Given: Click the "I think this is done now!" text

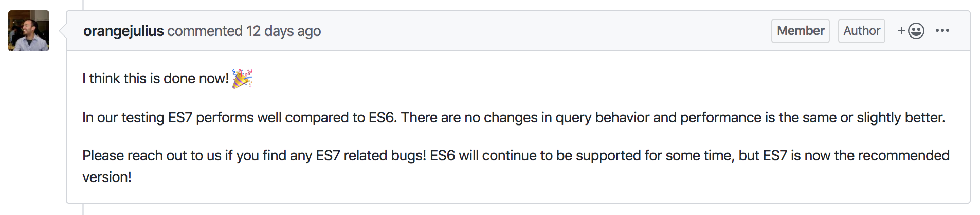Looking at the screenshot, I should tap(155, 79).
